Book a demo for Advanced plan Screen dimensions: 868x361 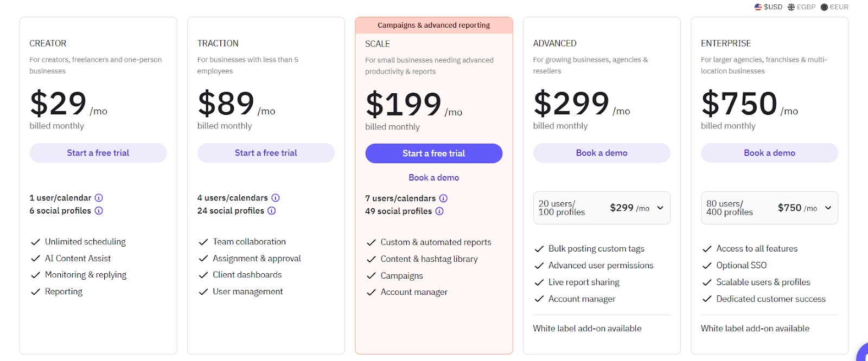pyautogui.click(x=602, y=153)
